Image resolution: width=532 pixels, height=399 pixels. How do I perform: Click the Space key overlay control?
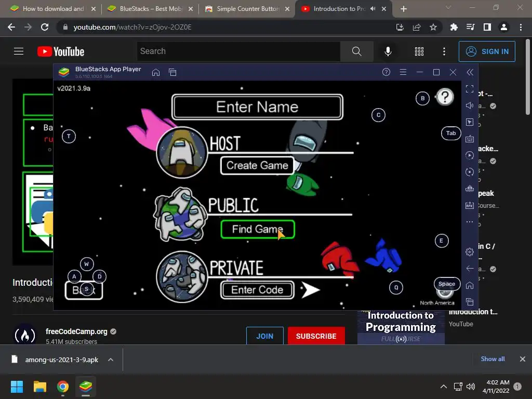point(447,284)
